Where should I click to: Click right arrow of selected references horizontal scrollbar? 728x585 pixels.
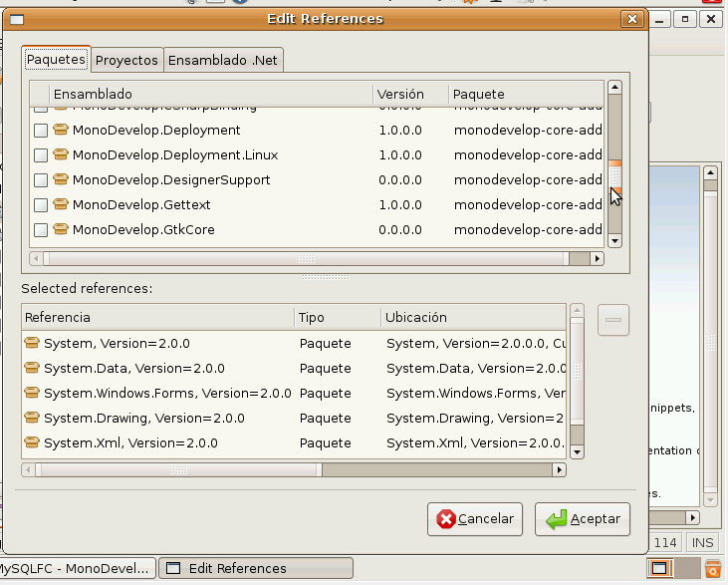click(x=559, y=470)
